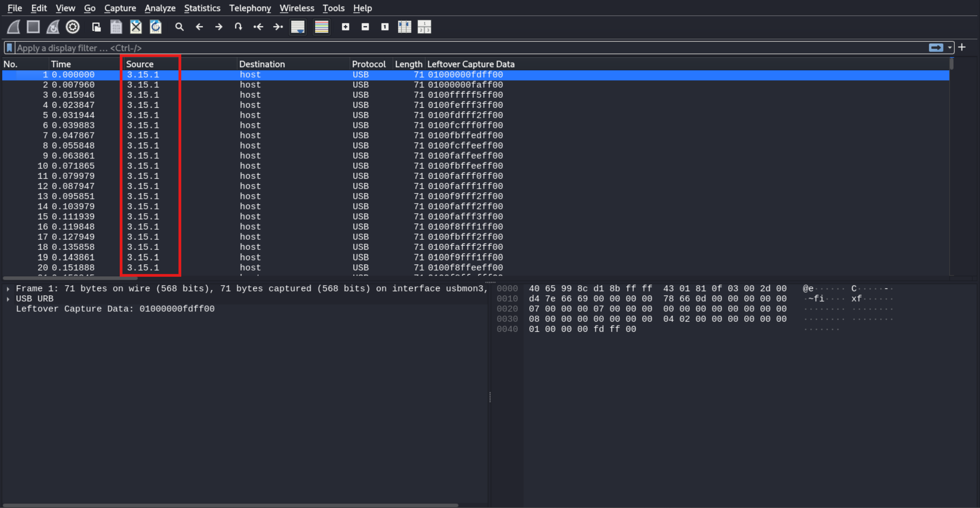The height and width of the screenshot is (508, 980).
Task: Reload the current capture file
Action: point(156,27)
